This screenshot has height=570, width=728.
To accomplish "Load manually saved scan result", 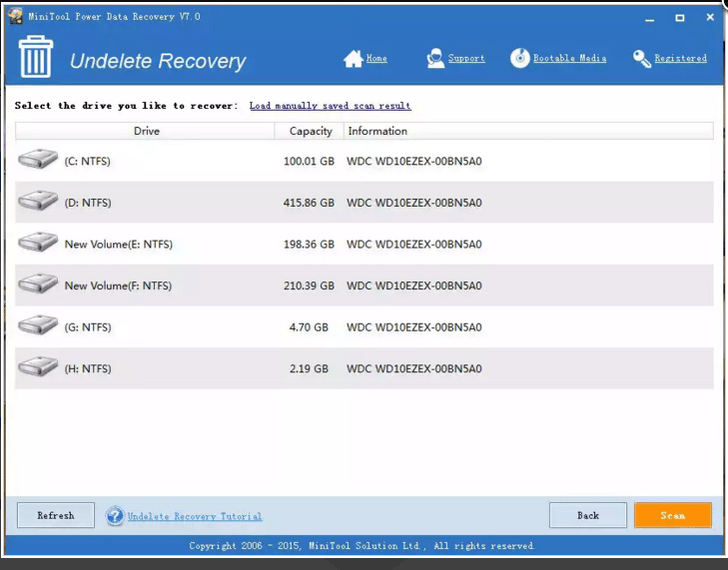I will pos(331,106).
